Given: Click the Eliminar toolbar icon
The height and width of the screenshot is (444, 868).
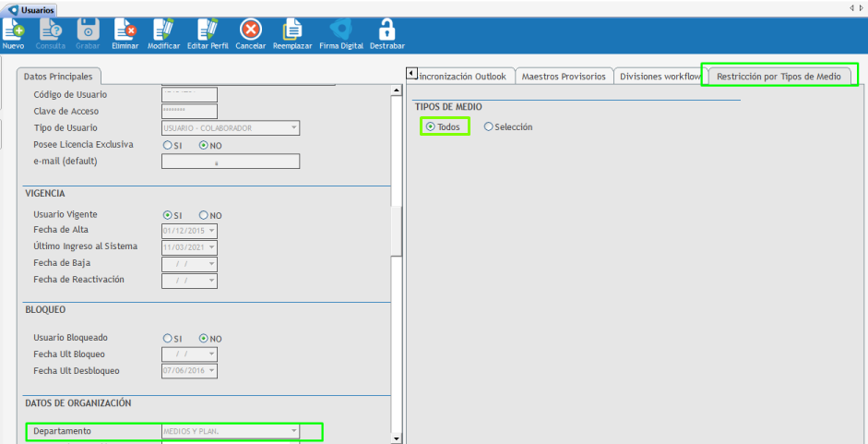Looking at the screenshot, I should click(124, 30).
